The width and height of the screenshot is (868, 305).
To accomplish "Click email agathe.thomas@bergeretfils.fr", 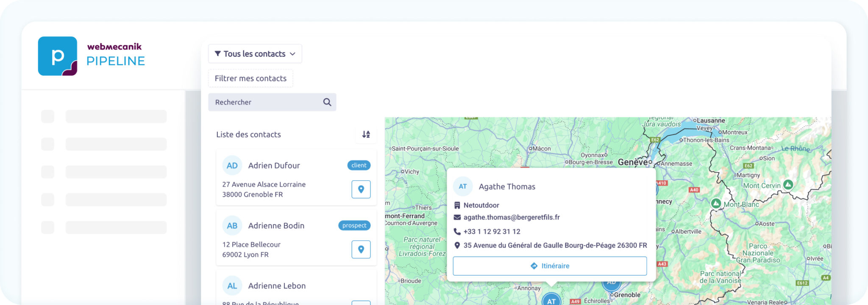I will (x=512, y=217).
